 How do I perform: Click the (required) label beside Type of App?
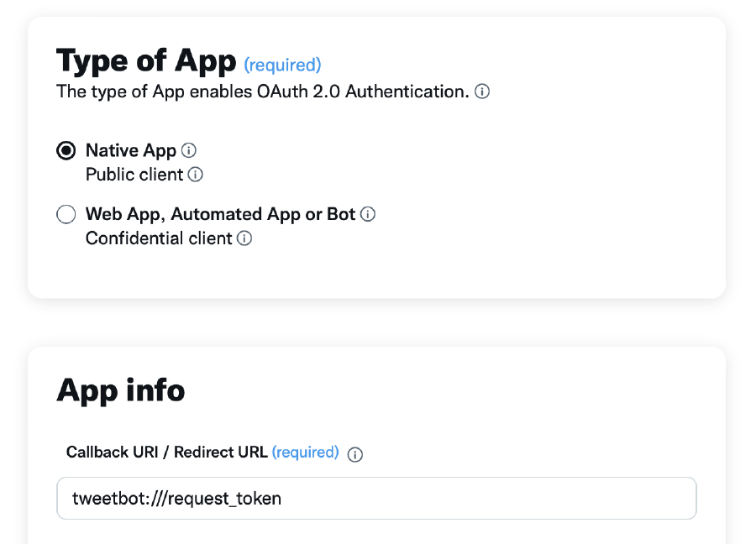click(282, 65)
